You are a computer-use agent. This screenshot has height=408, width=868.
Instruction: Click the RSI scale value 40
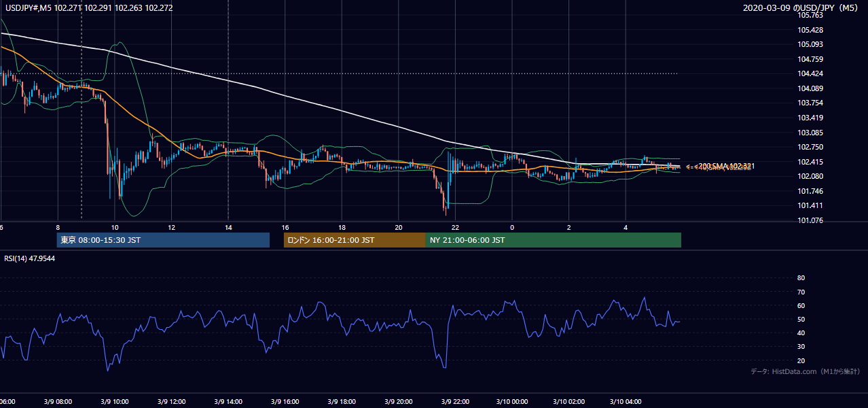801,333
